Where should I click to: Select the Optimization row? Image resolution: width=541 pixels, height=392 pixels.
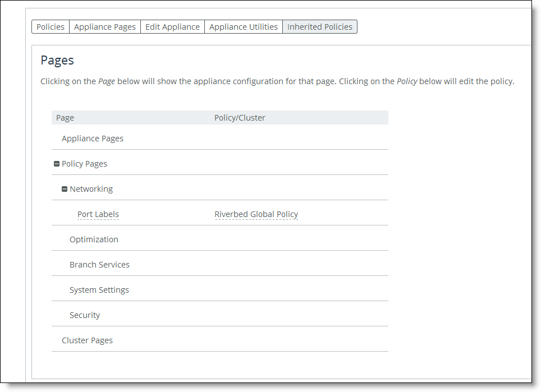tap(220, 239)
